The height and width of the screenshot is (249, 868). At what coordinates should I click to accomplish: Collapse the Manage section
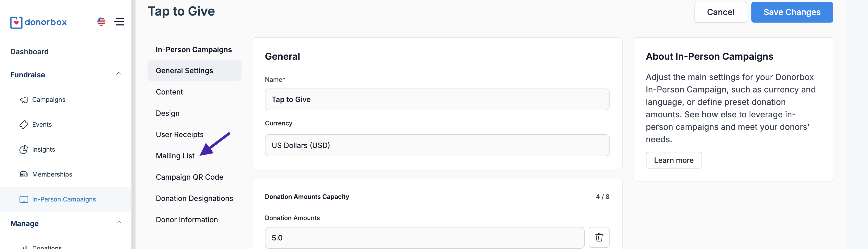119,222
